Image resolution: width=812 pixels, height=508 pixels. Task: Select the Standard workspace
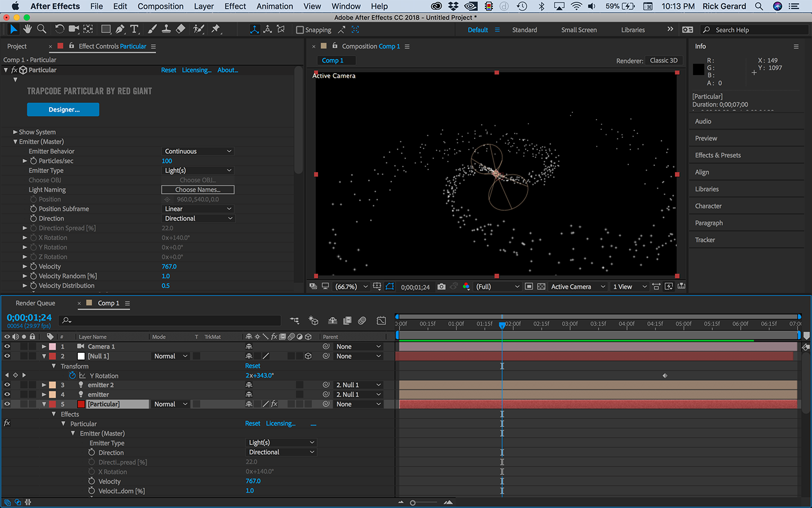[524, 30]
